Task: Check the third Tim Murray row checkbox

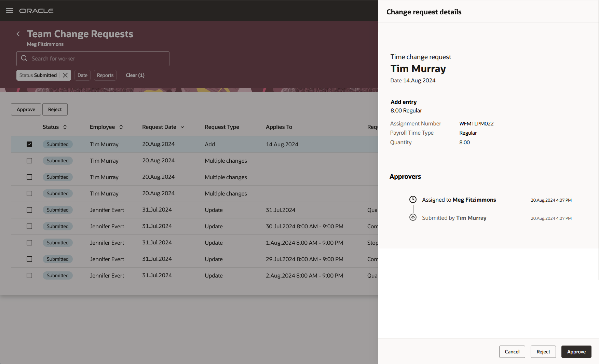Action: (29, 177)
